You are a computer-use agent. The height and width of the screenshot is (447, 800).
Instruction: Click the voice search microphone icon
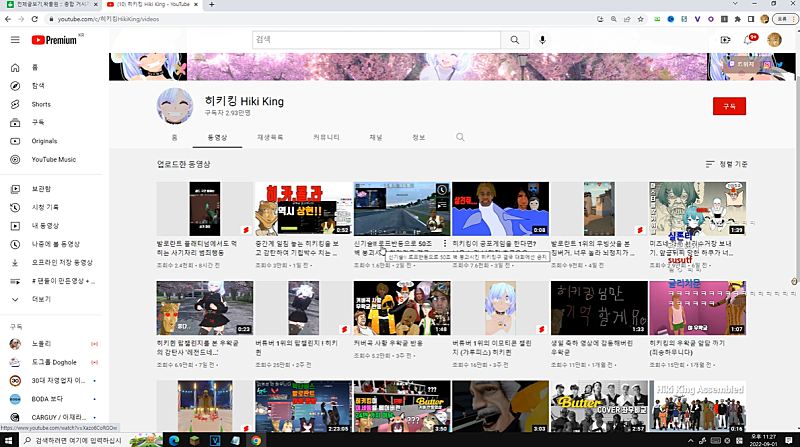point(543,40)
